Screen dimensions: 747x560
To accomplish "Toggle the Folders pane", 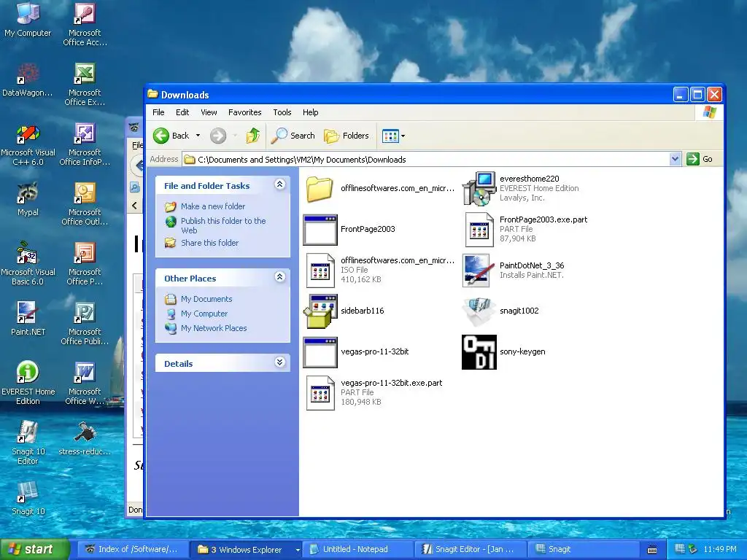I will pyautogui.click(x=347, y=136).
